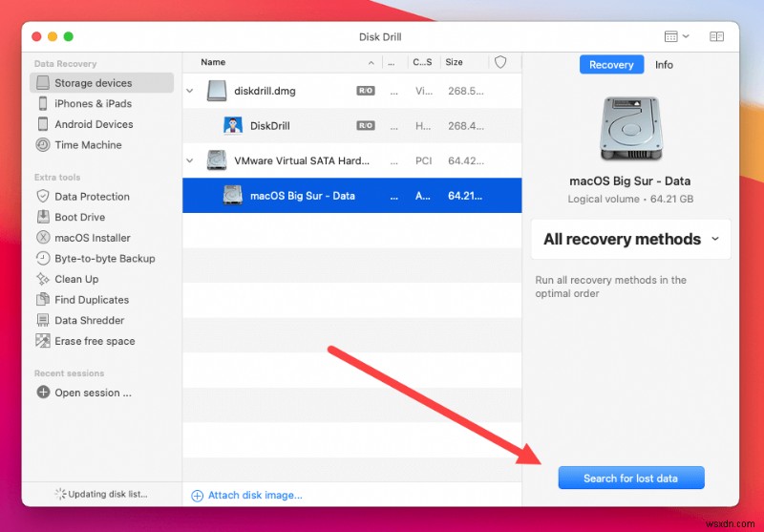Image resolution: width=764 pixels, height=532 pixels.
Task: Open Find Duplicates tool
Action: tap(91, 300)
